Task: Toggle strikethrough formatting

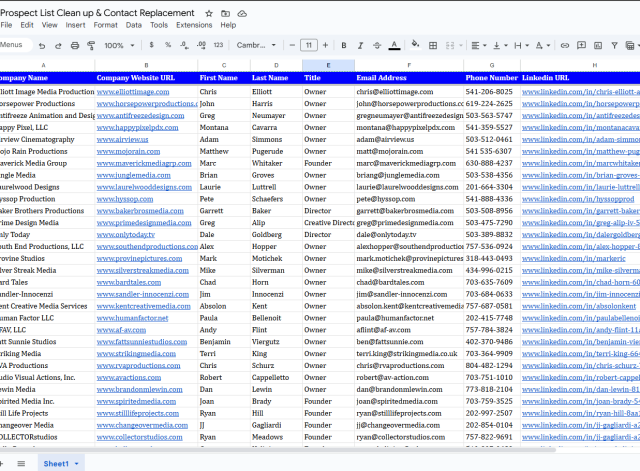Action: (x=377, y=45)
